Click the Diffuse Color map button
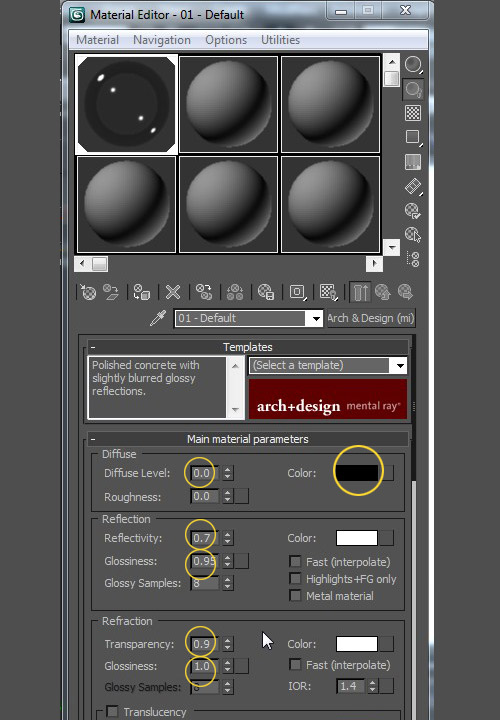Viewport: 500px width, 720px height. click(388, 473)
